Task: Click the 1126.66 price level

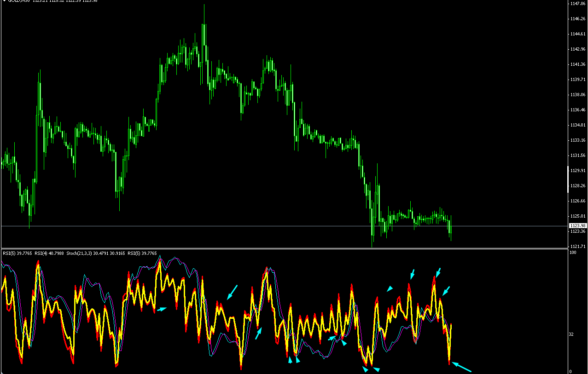Action: (x=578, y=201)
